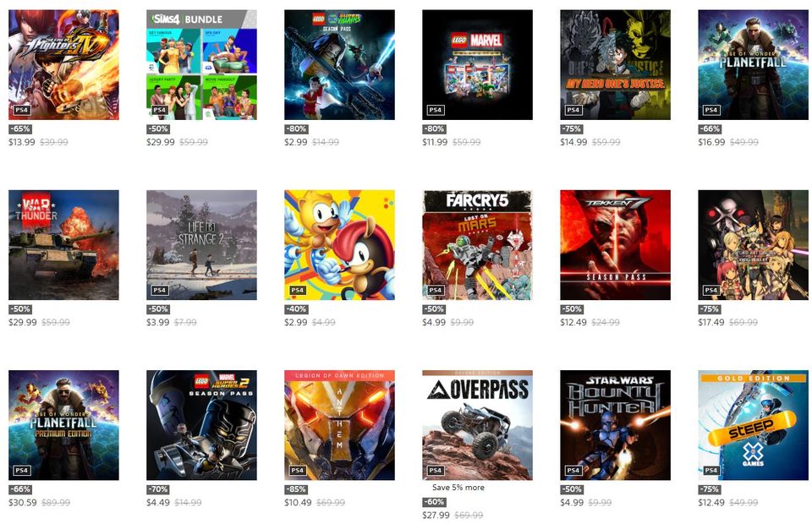This screenshot has height=524, width=812.
Task: Click the Overpass Deluxe Edition cover
Action: click(x=477, y=424)
